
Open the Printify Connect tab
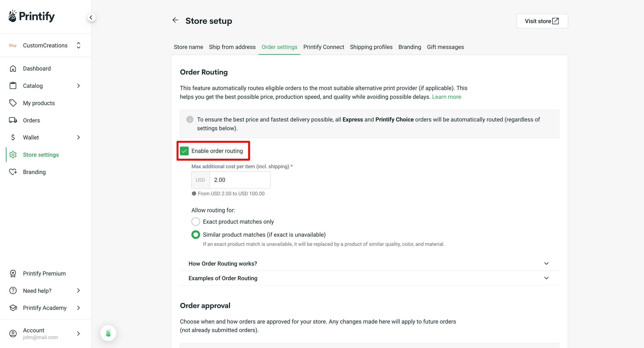[324, 47]
